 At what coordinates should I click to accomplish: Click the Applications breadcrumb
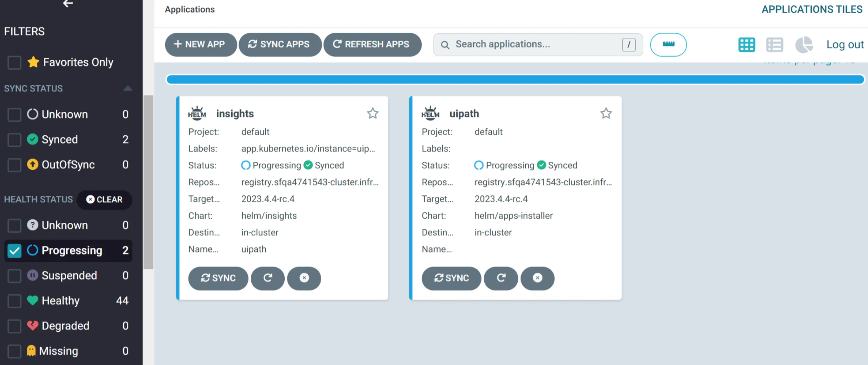pos(190,9)
